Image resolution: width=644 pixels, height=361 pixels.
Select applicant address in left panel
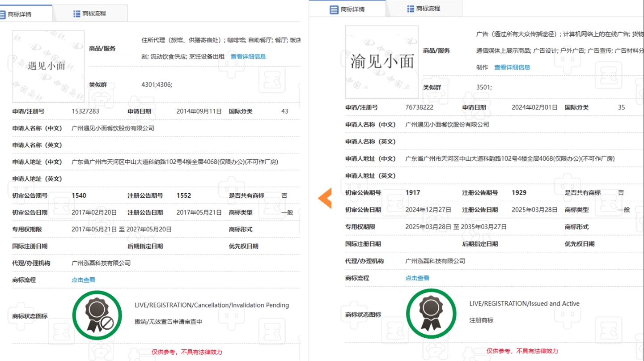175,162
